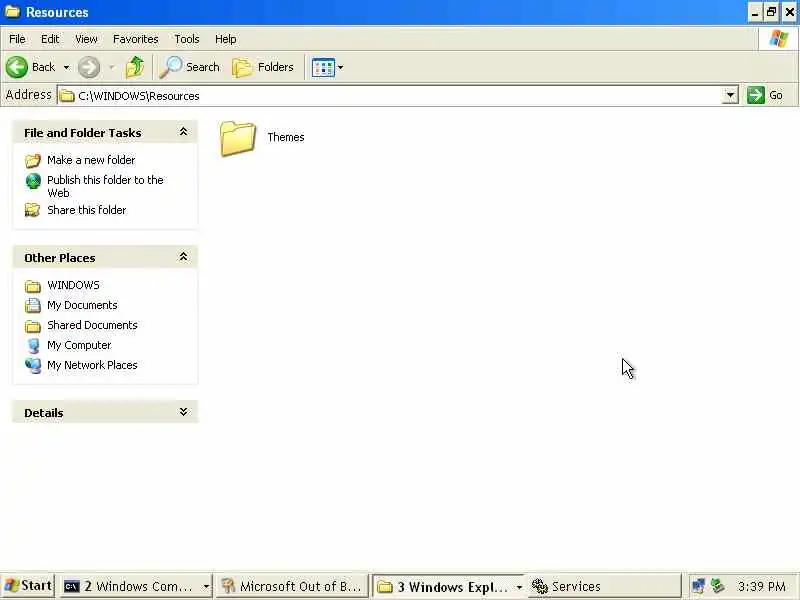Click the My Computer icon
The width and height of the screenshot is (800, 600).
[33, 346]
